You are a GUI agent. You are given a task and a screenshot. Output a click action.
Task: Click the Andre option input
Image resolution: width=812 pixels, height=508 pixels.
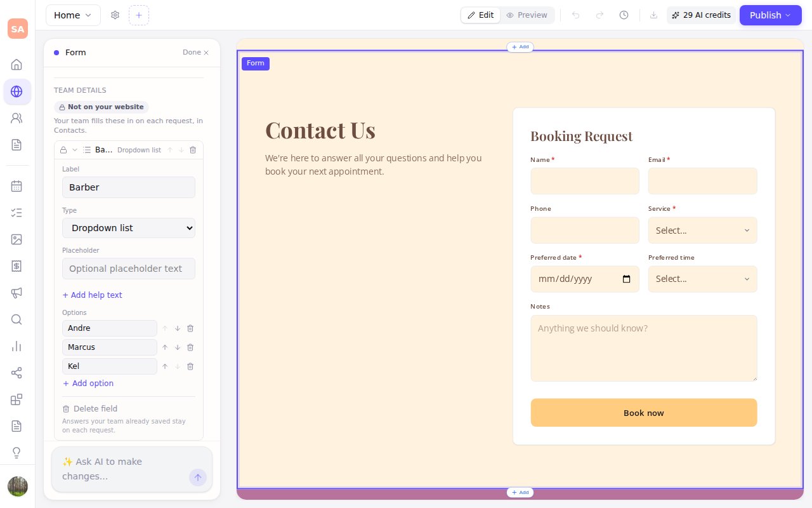[x=110, y=328]
